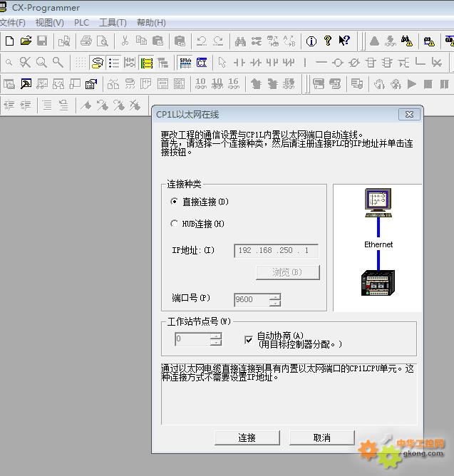The height and width of the screenshot is (476, 454).
Task: Draw a horizontal line connection
Action: [321, 63]
